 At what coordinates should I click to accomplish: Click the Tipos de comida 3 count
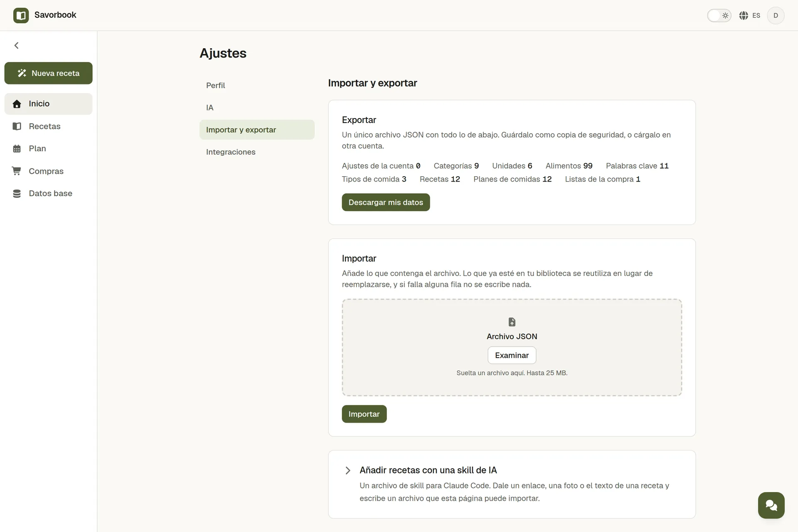coord(374,179)
